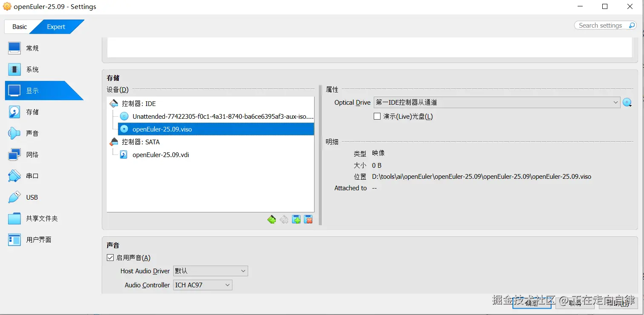Click the 存储 heading of the storage panel
This screenshot has width=644, height=315.
point(113,78)
